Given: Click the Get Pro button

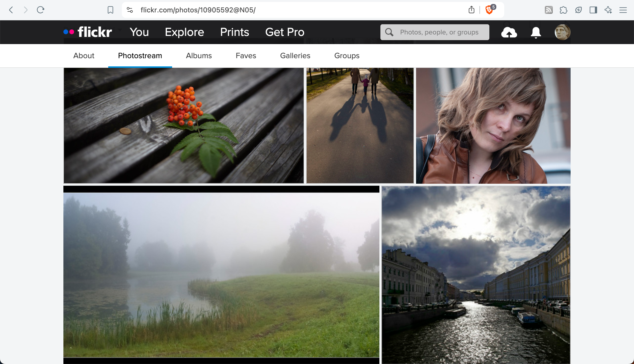Looking at the screenshot, I should click(x=285, y=32).
